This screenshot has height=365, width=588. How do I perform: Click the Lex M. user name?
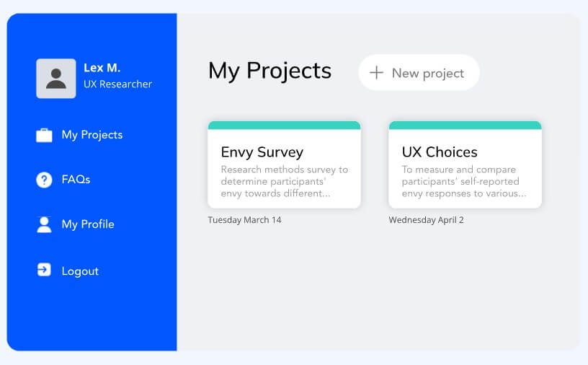coord(102,68)
